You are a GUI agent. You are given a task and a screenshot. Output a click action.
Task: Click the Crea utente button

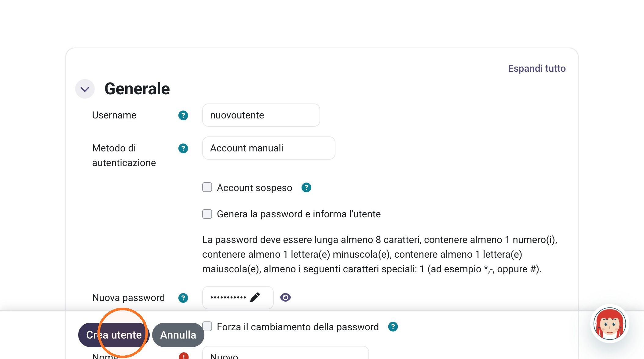point(114,335)
